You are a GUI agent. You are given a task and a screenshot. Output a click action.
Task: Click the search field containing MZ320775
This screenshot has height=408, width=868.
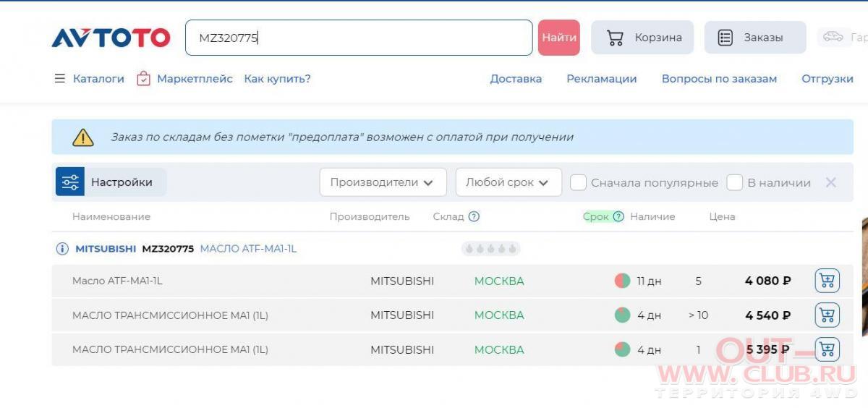(x=359, y=38)
